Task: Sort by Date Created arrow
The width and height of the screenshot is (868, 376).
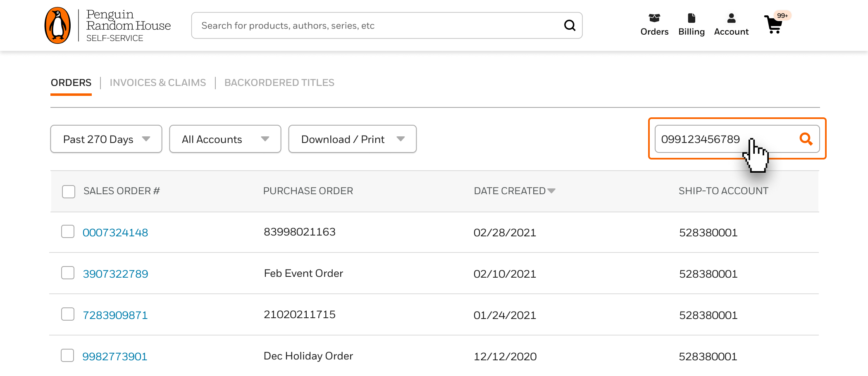Action: click(x=551, y=191)
